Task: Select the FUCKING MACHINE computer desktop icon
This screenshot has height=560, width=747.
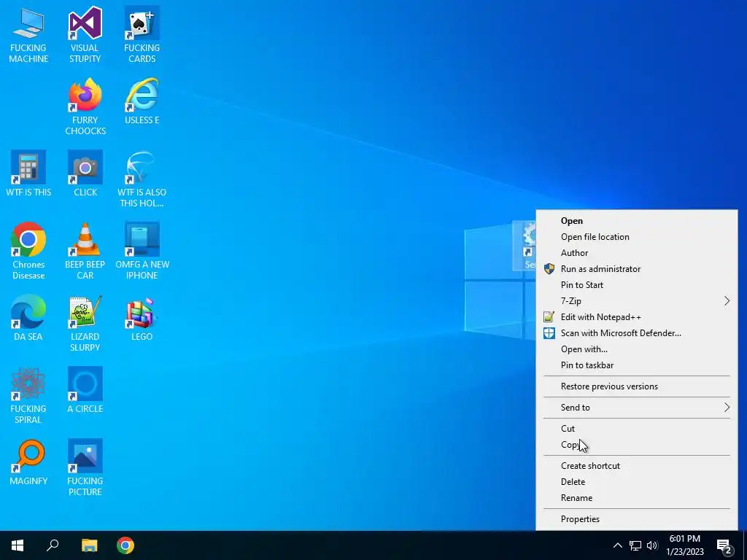Action: tap(28, 35)
